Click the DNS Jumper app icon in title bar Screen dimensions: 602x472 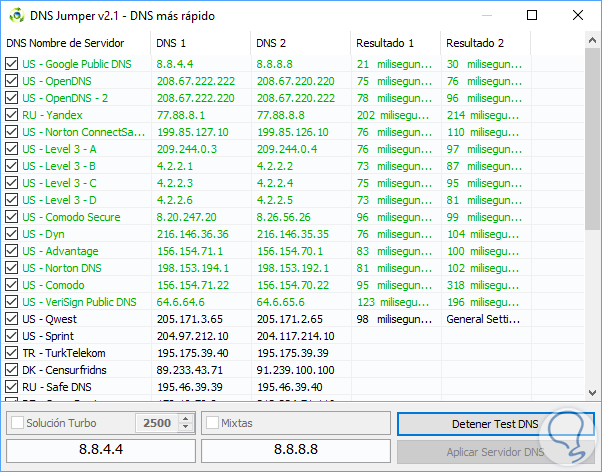[17, 16]
